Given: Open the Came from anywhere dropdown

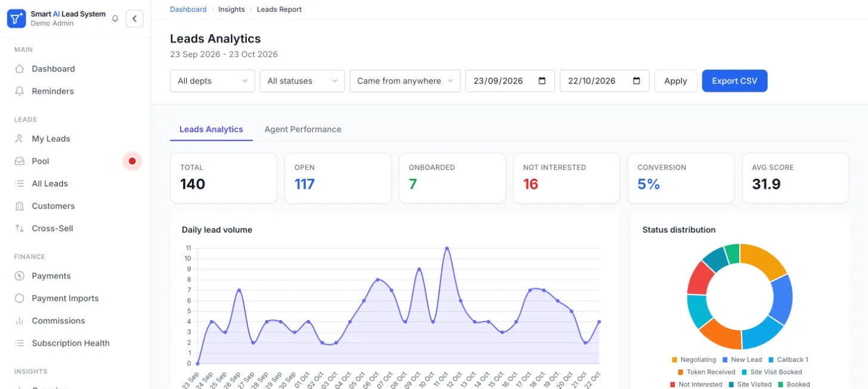Looking at the screenshot, I should pos(405,81).
